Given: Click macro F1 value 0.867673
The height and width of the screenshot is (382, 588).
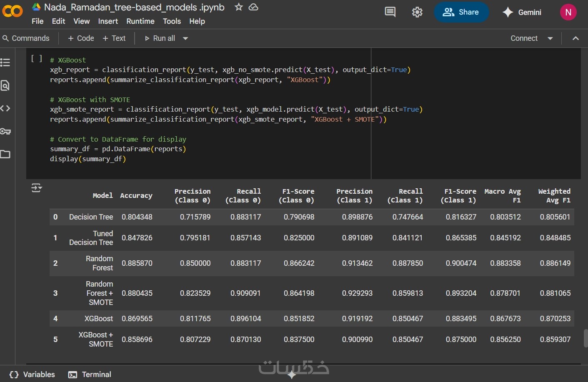Looking at the screenshot, I should [505, 319].
